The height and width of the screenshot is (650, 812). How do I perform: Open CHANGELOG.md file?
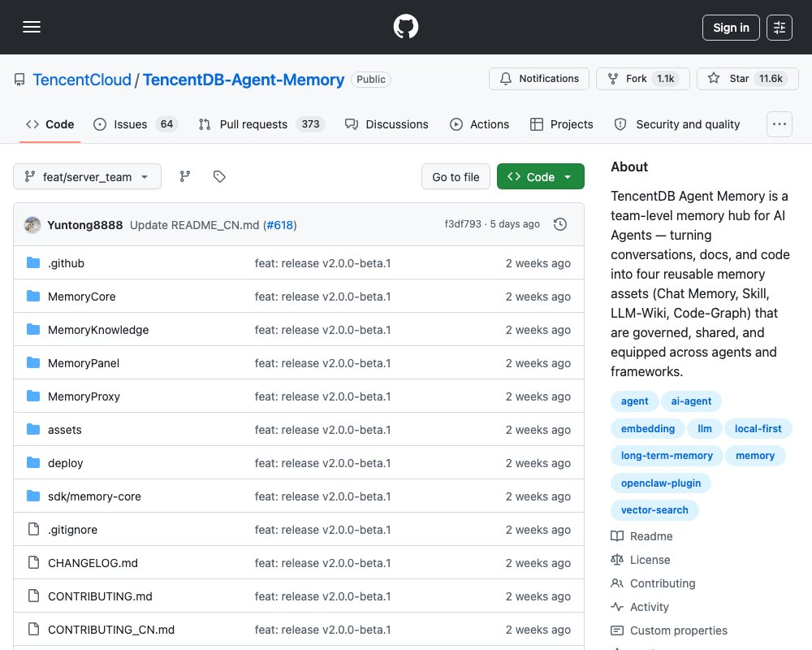[93, 563]
